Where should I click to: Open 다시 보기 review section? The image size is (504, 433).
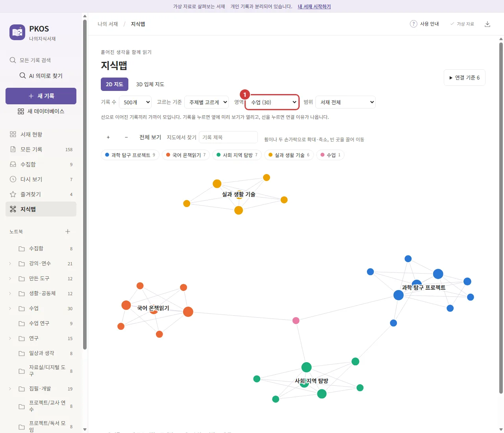[x=41, y=179]
